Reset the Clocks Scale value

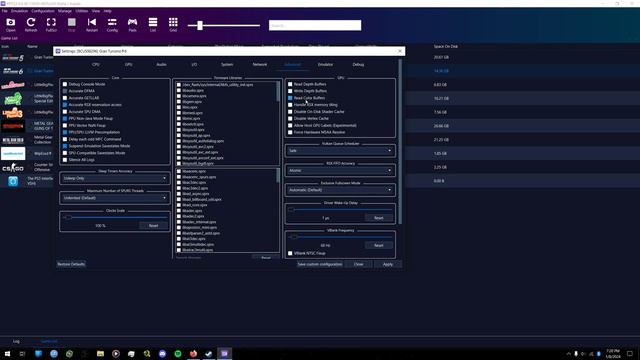click(x=153, y=226)
